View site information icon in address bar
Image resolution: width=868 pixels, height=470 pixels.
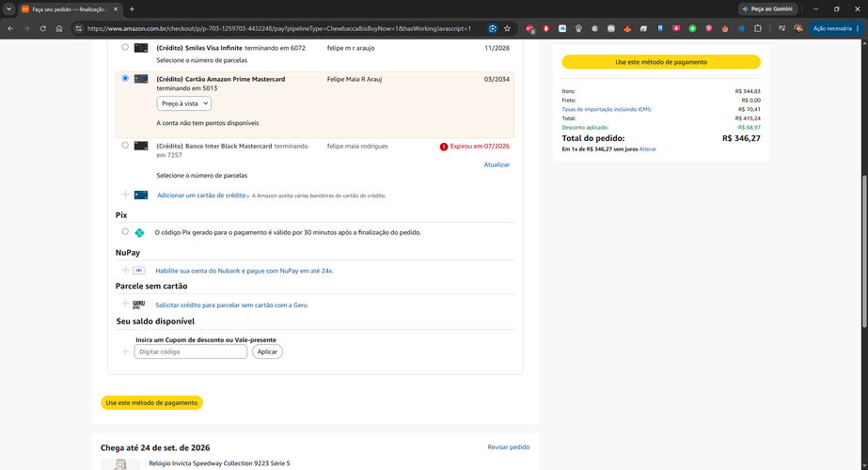pos(79,28)
